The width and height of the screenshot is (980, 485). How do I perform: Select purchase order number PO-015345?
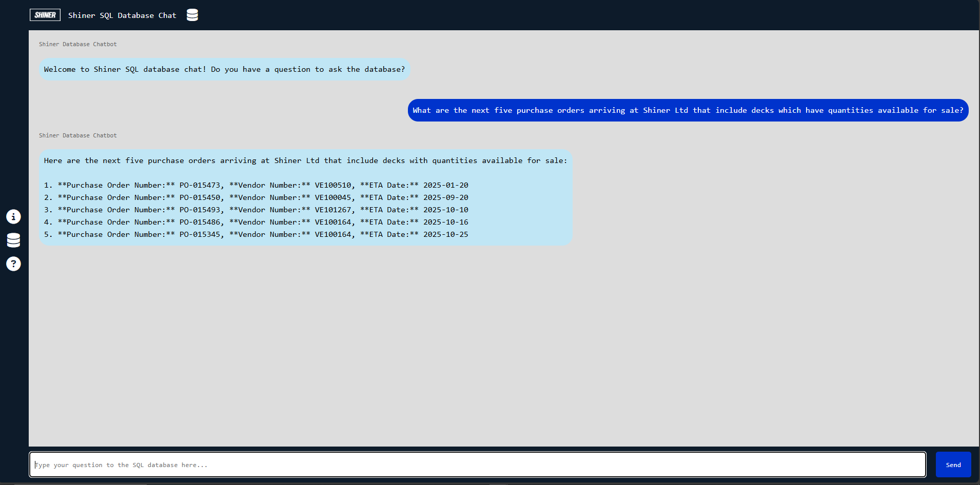click(200, 234)
